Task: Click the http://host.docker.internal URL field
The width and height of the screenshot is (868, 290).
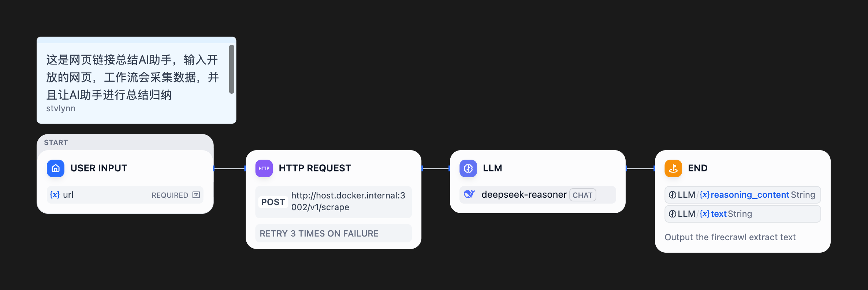Action: coord(347,201)
